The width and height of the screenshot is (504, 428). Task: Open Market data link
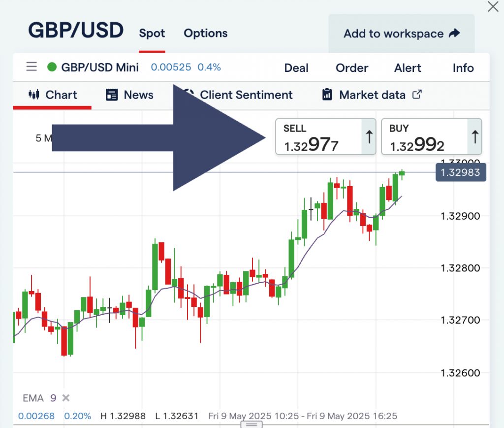pos(372,95)
